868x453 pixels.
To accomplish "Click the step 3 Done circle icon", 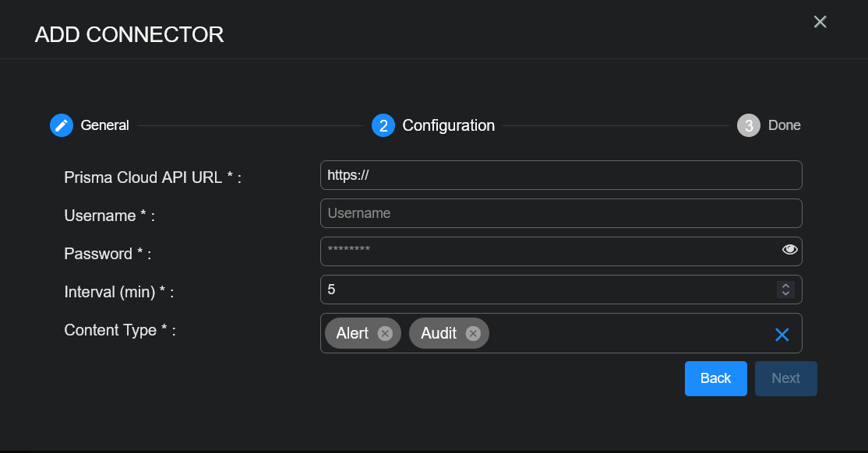I will pos(749,125).
